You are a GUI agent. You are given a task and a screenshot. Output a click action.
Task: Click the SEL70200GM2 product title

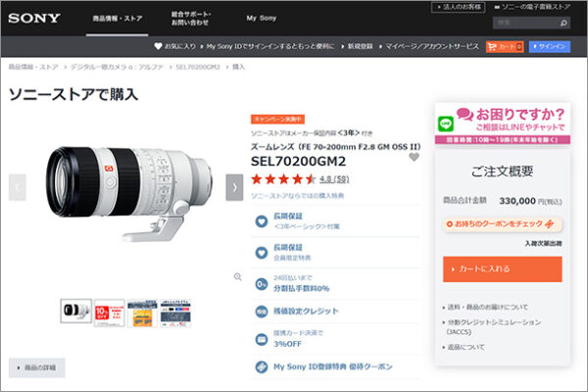299,162
